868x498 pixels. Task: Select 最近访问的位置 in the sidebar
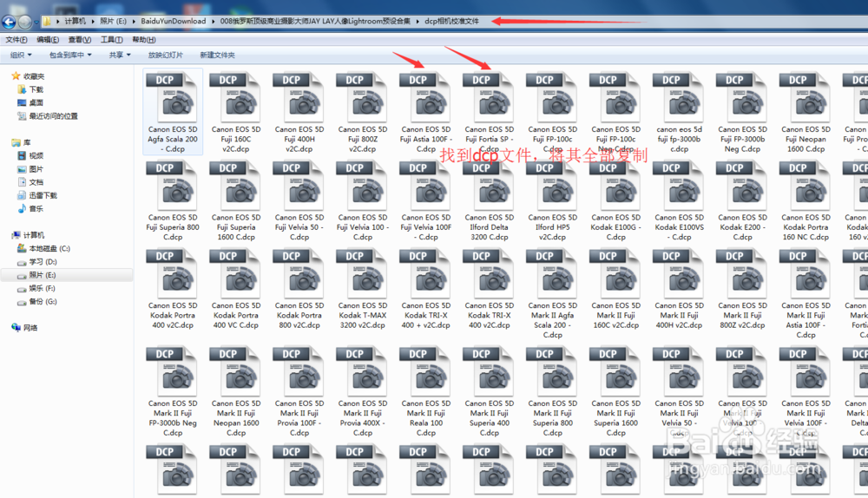53,116
